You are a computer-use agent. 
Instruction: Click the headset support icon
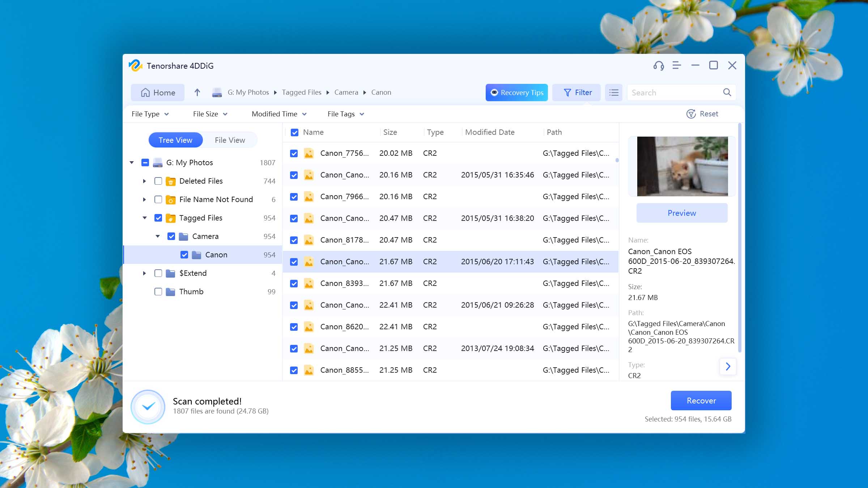pos(659,65)
